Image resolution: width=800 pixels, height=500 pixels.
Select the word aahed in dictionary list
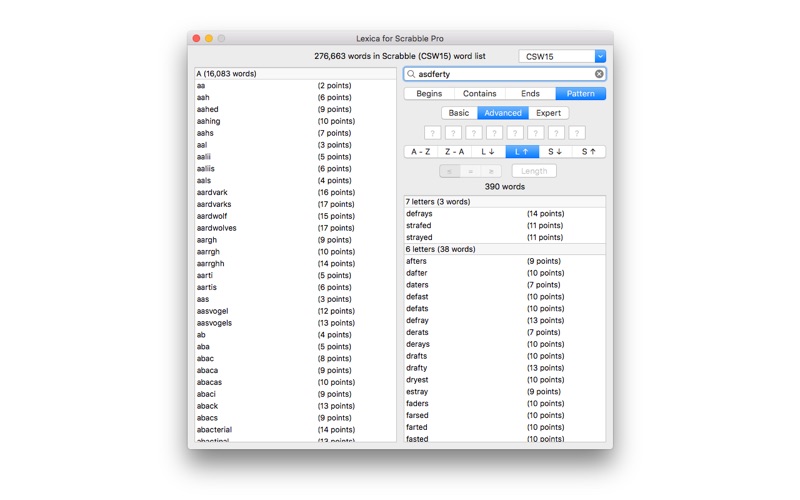pyautogui.click(x=295, y=109)
